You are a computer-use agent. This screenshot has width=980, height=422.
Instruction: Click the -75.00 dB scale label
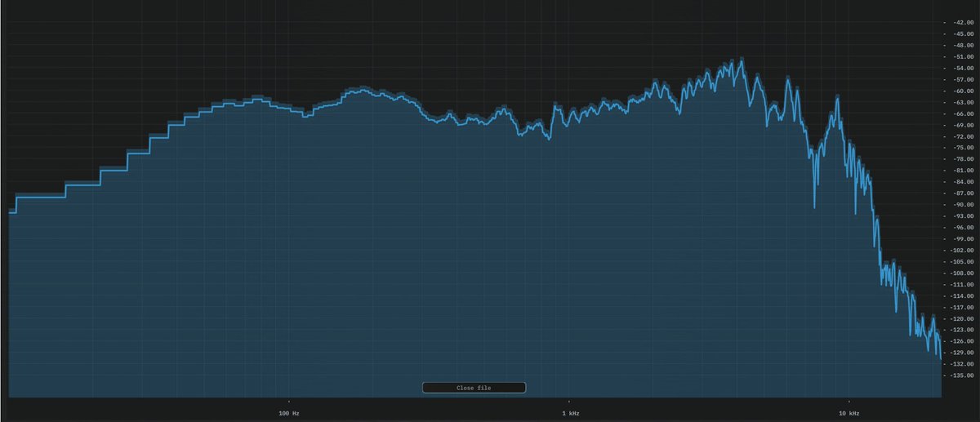pyautogui.click(x=962, y=148)
